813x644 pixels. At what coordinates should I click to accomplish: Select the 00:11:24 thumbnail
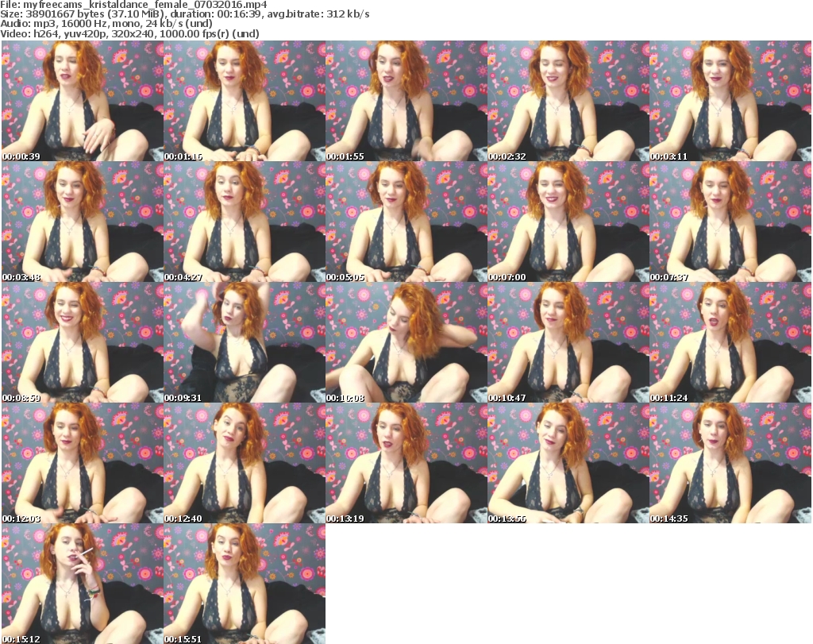pyautogui.click(x=730, y=342)
